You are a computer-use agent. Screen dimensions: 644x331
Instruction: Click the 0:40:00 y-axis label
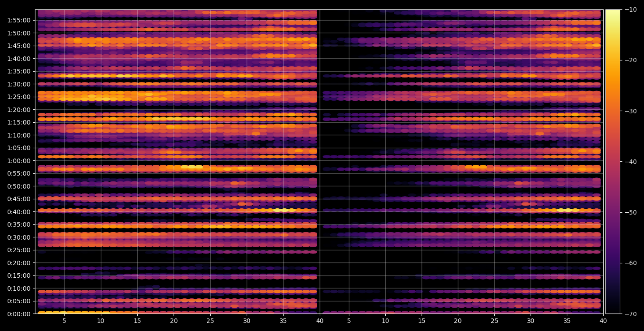tap(19, 211)
